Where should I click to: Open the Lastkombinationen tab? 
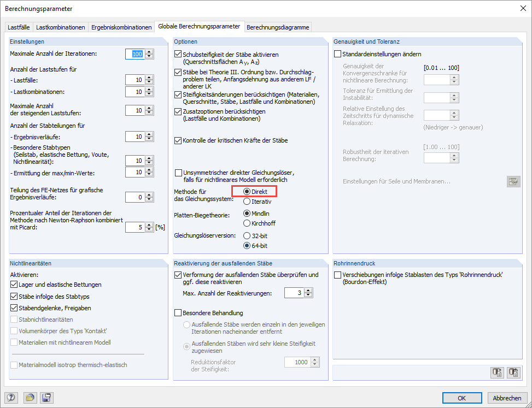(x=60, y=27)
